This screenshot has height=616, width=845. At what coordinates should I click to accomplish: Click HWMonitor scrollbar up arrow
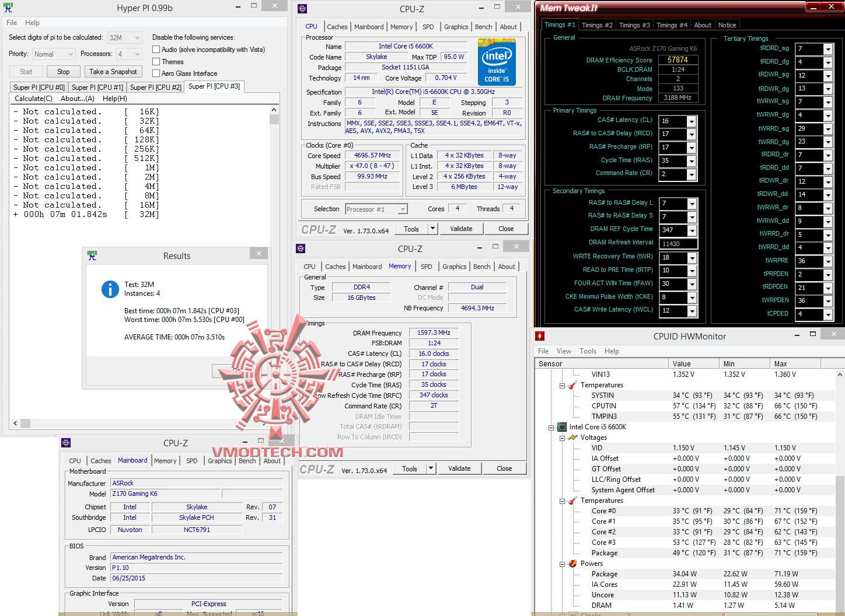pos(840,374)
